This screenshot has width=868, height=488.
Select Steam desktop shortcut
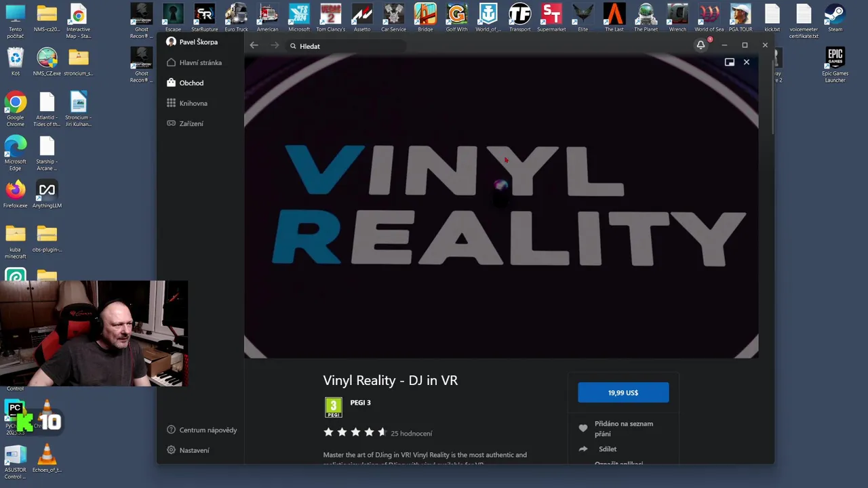point(835,18)
